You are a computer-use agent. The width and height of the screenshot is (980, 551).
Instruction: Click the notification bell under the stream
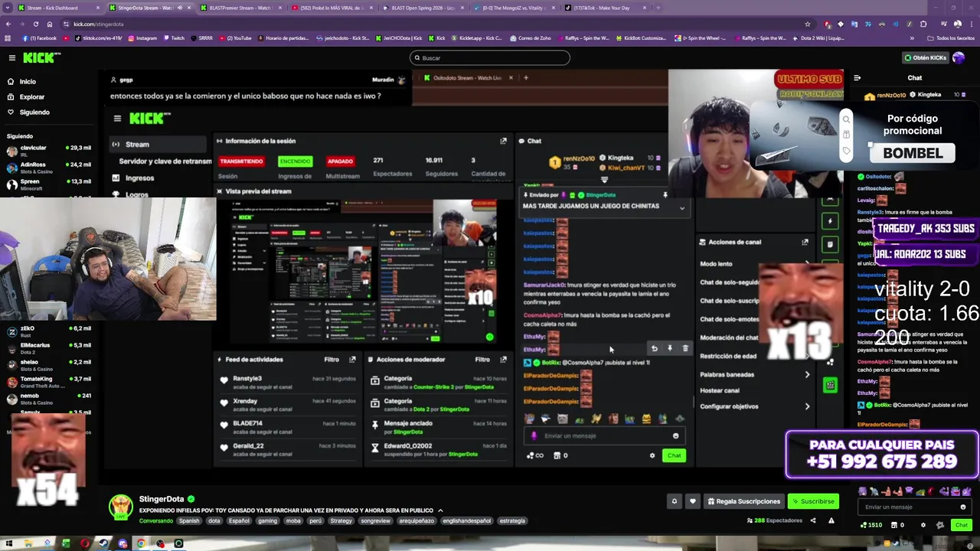click(675, 501)
